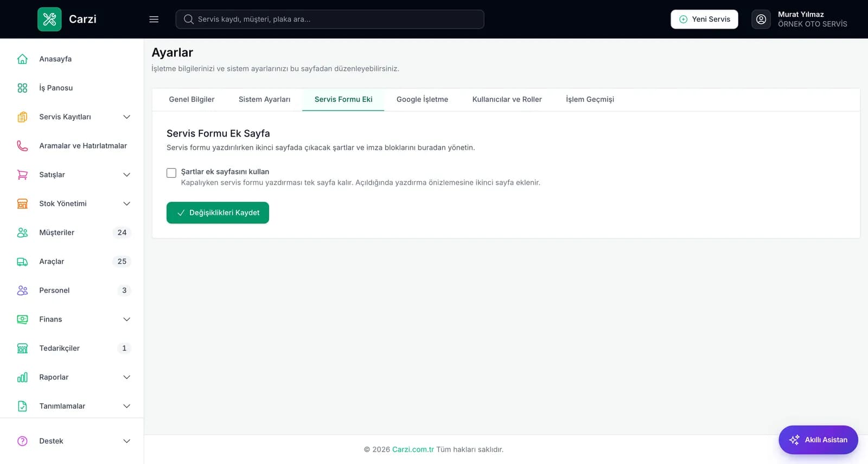Click the Stok Yönetimi store icon

22,203
